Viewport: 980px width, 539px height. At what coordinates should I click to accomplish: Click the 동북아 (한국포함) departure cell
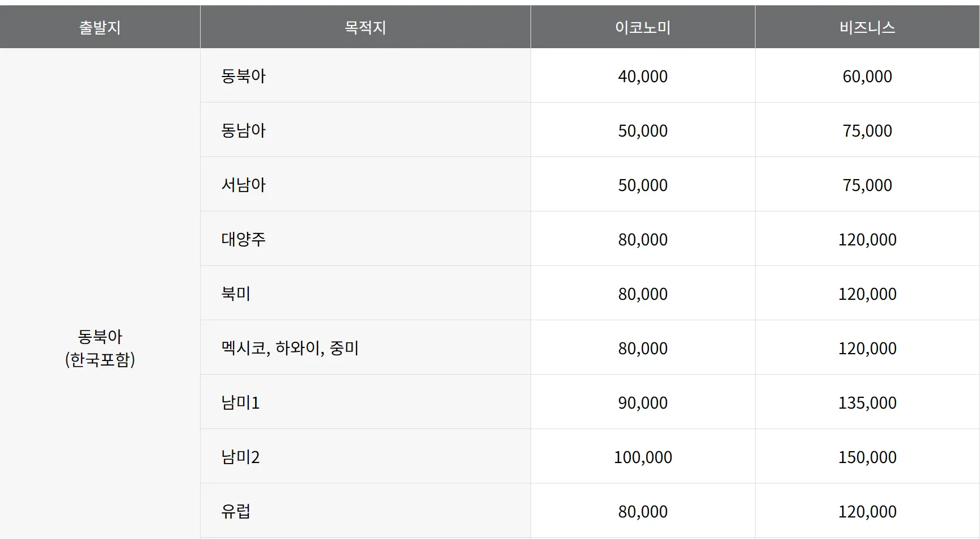[x=100, y=348]
